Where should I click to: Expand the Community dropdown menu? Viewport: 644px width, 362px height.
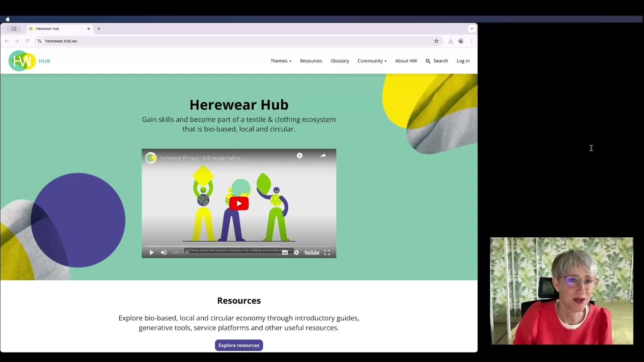pos(372,61)
